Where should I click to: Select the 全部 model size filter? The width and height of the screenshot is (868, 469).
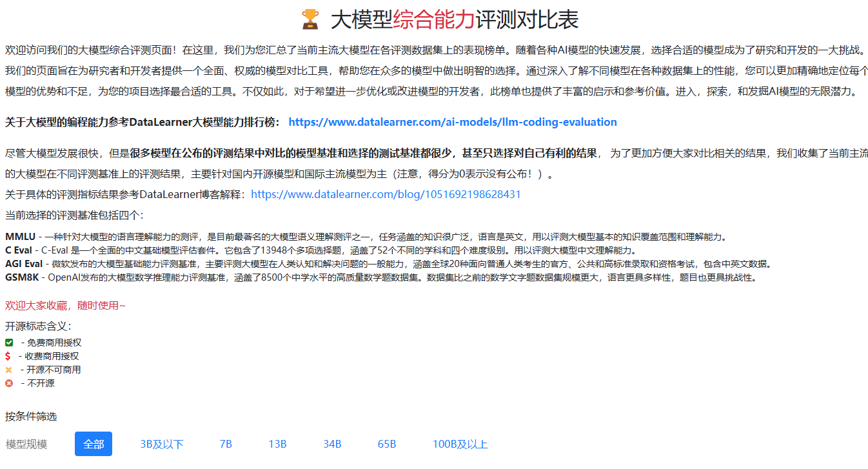coord(94,444)
